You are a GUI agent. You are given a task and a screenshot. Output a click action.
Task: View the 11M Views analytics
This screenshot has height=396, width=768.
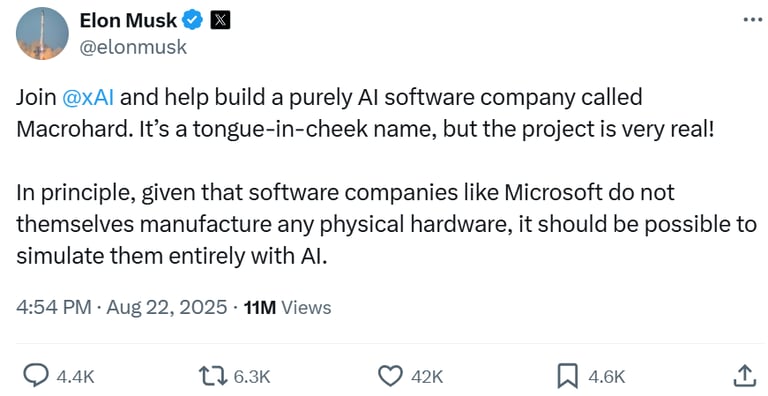[287, 307]
